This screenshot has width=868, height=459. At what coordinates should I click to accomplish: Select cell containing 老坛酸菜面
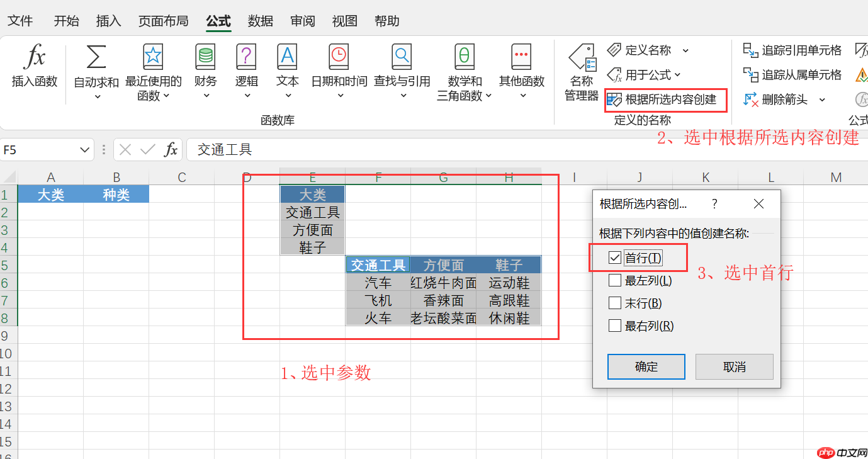click(x=444, y=318)
